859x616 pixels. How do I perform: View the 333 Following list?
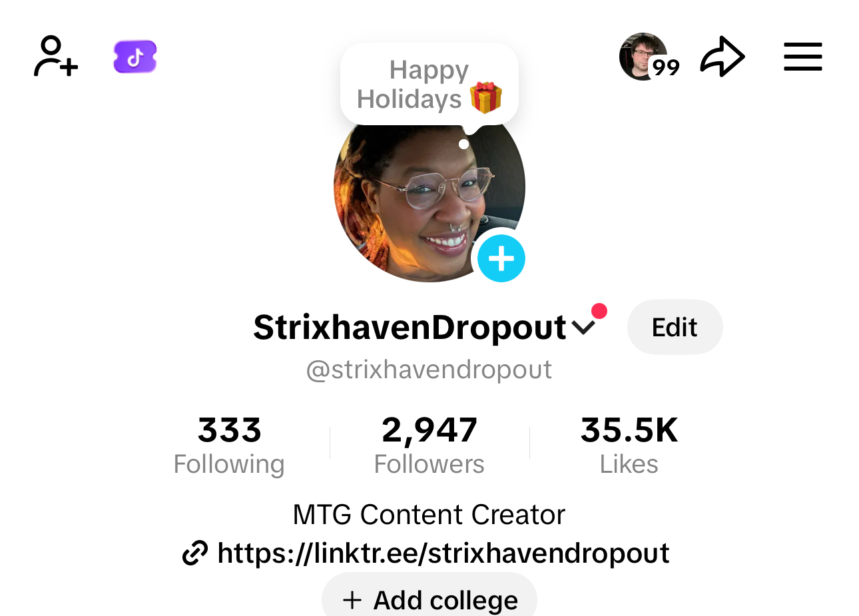(x=229, y=445)
